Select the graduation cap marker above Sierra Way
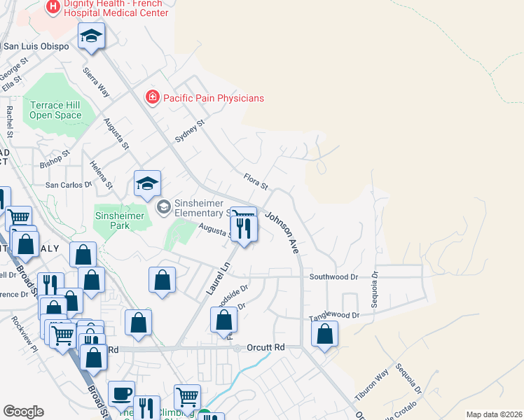Image resolution: width=524 pixels, height=420 pixels. [91, 38]
